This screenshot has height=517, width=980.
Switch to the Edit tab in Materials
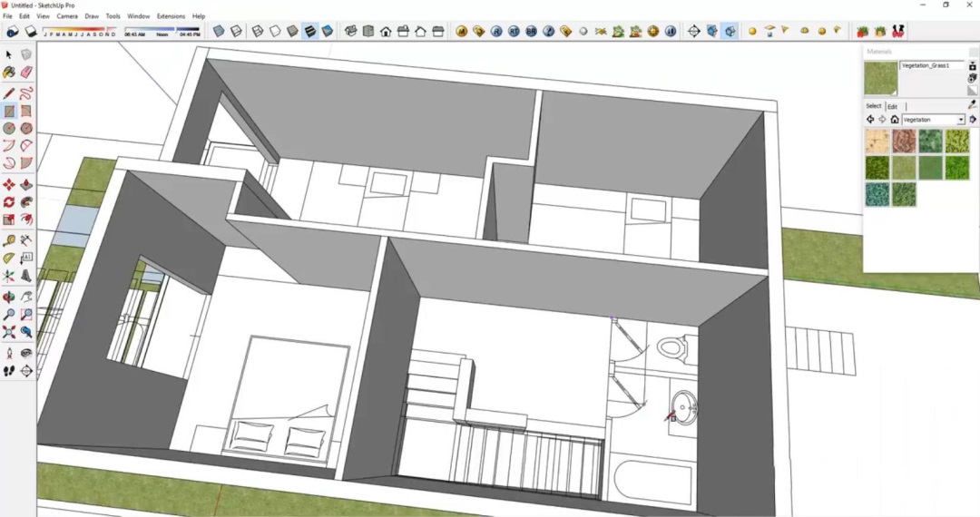click(892, 106)
